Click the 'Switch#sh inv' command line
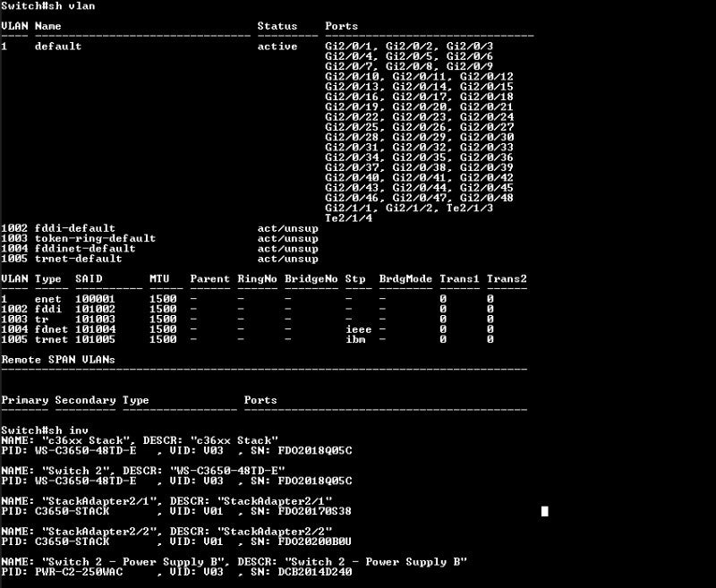 [x=45, y=430]
